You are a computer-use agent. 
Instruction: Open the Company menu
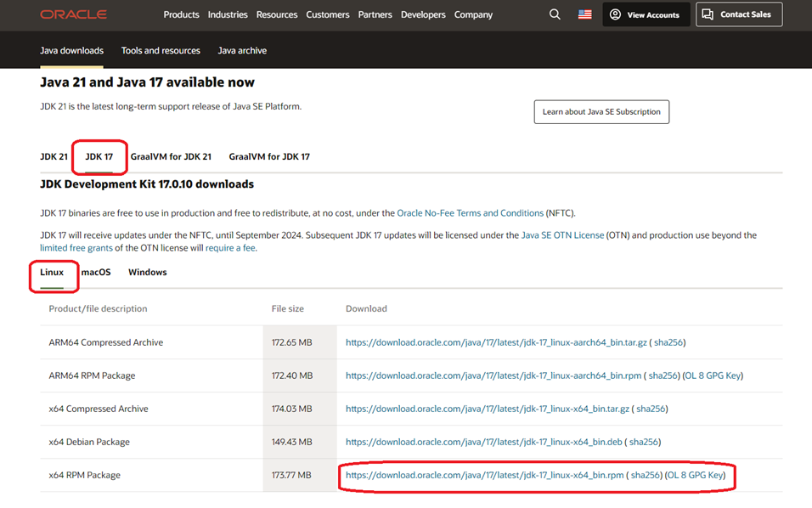473,14
